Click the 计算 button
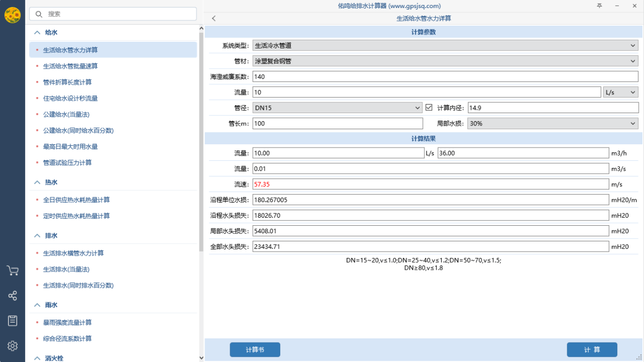 (591, 350)
